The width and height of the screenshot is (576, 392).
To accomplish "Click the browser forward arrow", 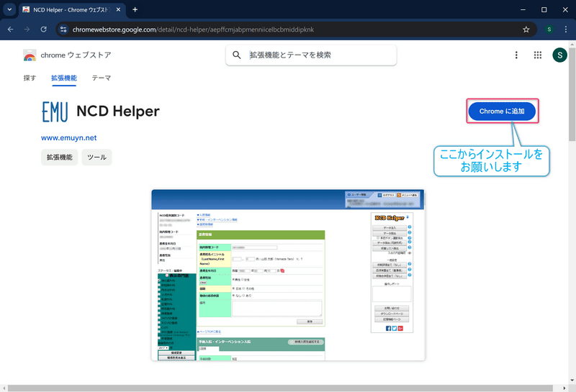I will (x=27, y=29).
